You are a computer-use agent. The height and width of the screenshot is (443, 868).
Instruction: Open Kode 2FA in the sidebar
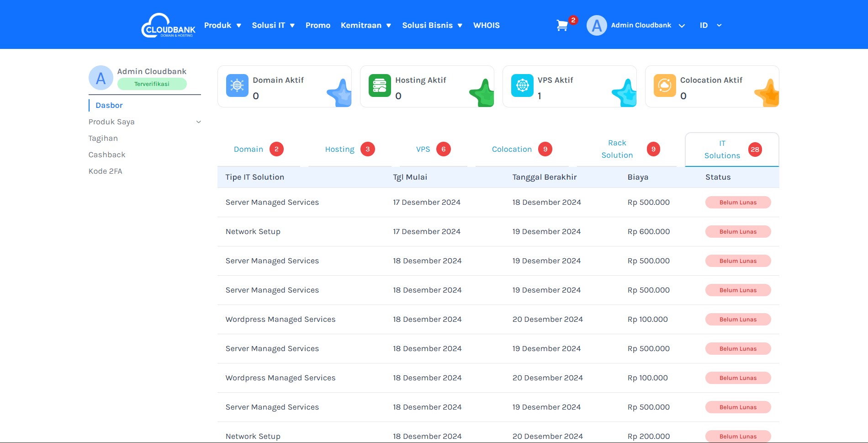pyautogui.click(x=106, y=171)
